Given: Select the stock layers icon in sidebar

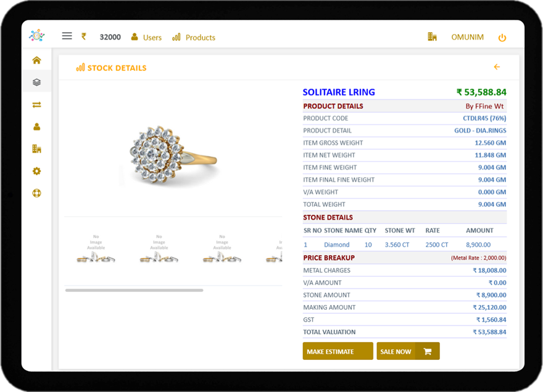Looking at the screenshot, I should point(36,82).
